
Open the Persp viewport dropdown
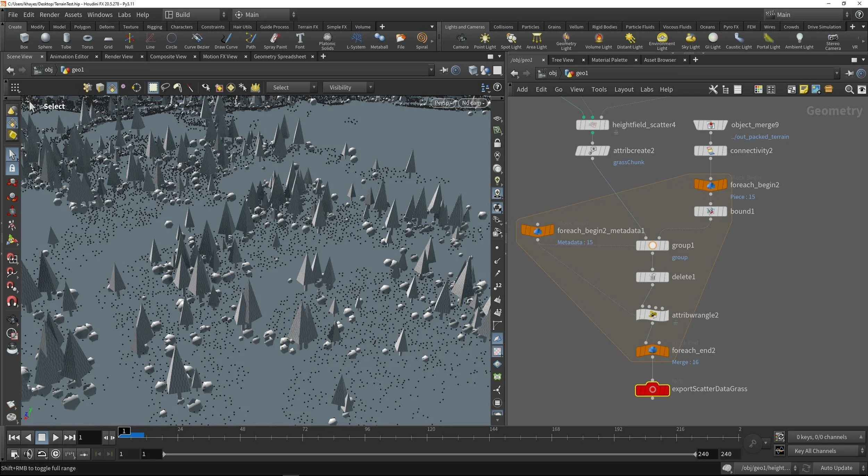tap(443, 103)
